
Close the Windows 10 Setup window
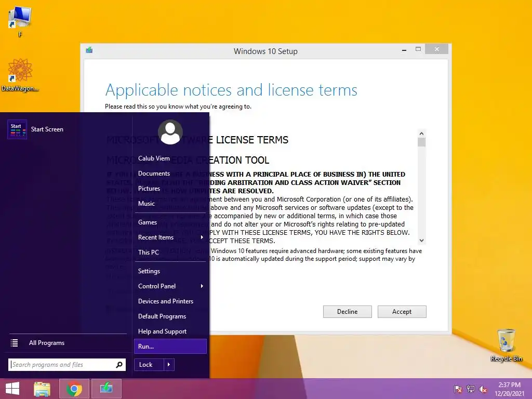[436, 49]
